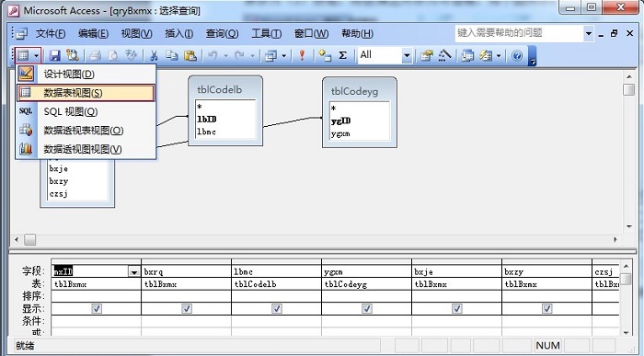Viewport: 644px width, 356px height.
Task: Toggle totals with the sigma icon
Action: [342, 55]
